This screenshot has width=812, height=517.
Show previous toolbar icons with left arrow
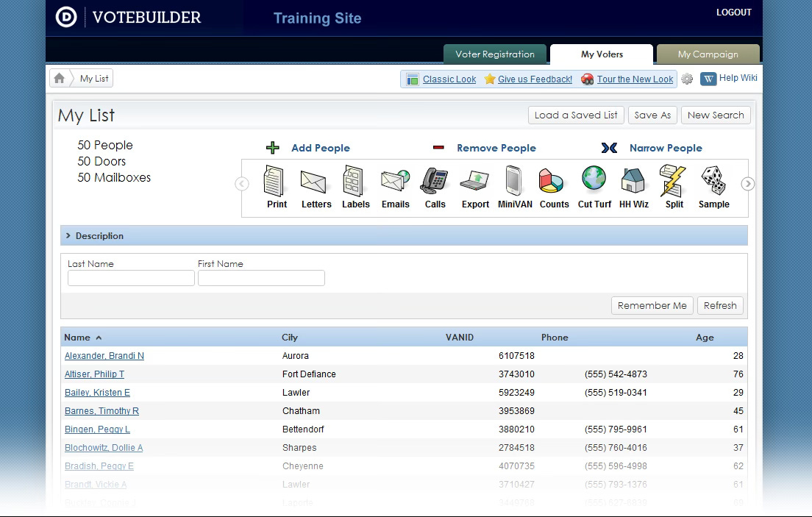[x=242, y=184]
